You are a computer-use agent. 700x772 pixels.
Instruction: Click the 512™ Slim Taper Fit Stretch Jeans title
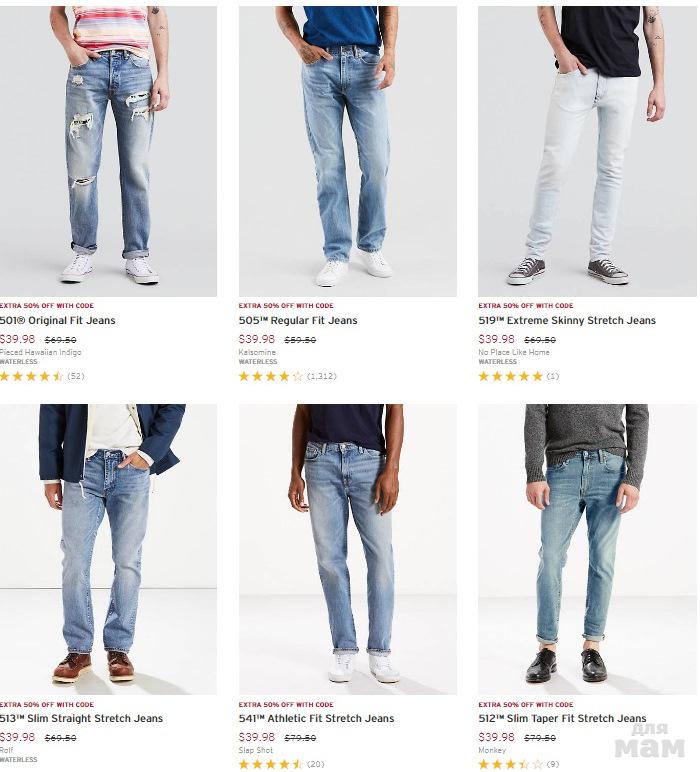(x=562, y=718)
